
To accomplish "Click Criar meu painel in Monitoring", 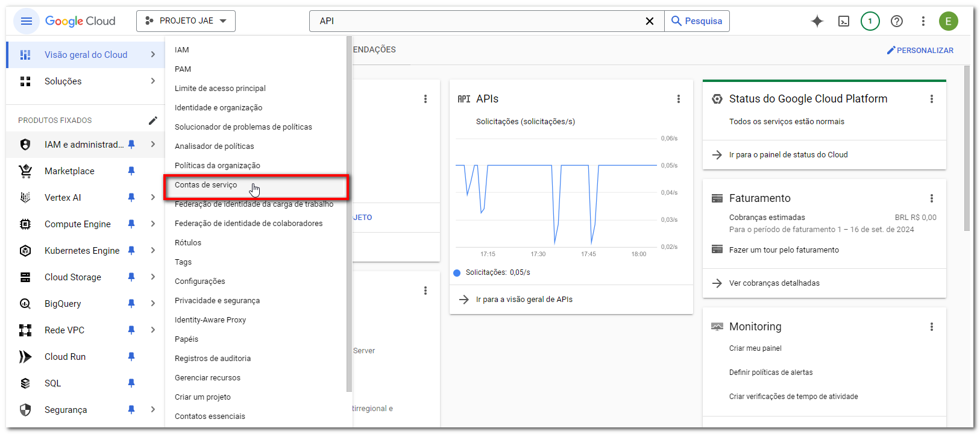I will point(755,348).
